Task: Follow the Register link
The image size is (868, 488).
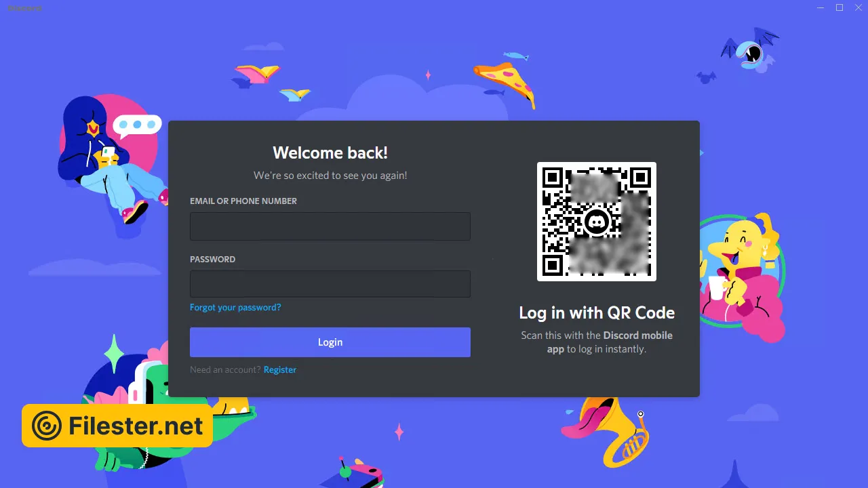Action: 280,369
